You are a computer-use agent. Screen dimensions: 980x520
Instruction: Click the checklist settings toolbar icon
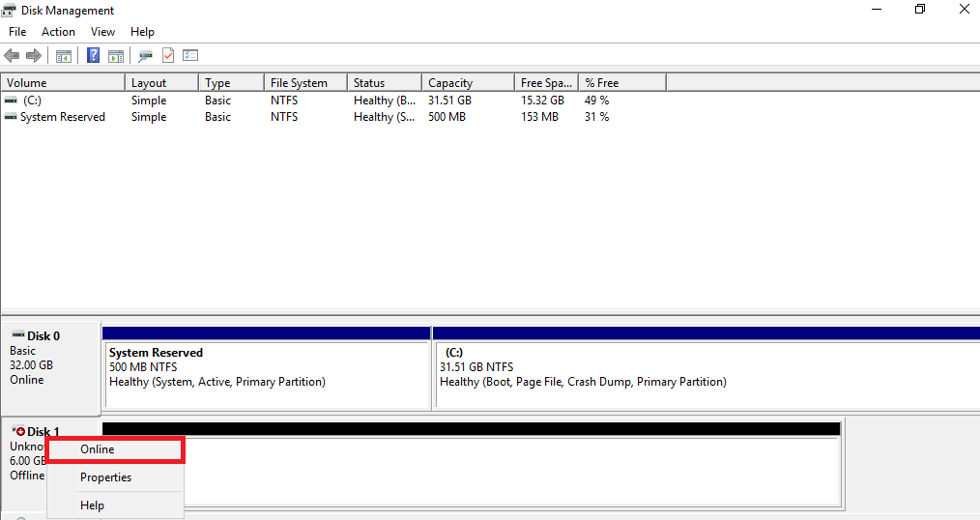click(190, 56)
